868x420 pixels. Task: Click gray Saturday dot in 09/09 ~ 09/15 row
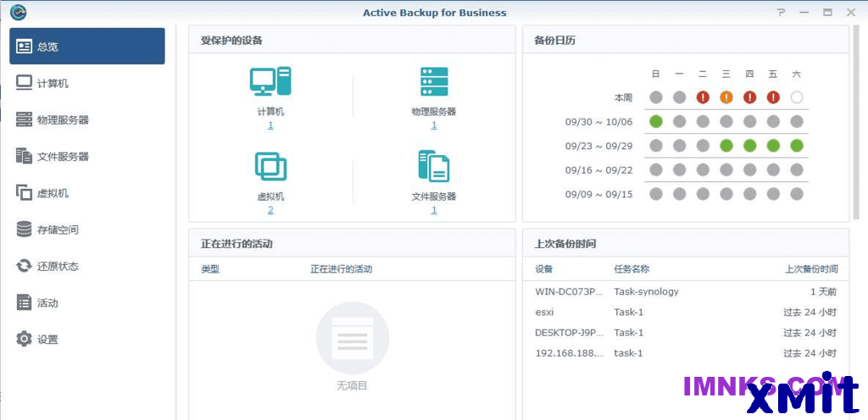pos(797,194)
